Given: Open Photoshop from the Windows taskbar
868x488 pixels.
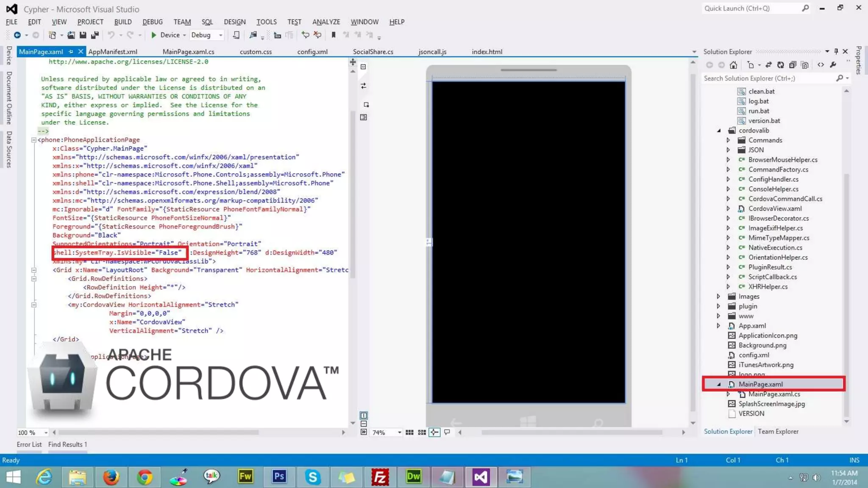Looking at the screenshot, I should coord(279,477).
